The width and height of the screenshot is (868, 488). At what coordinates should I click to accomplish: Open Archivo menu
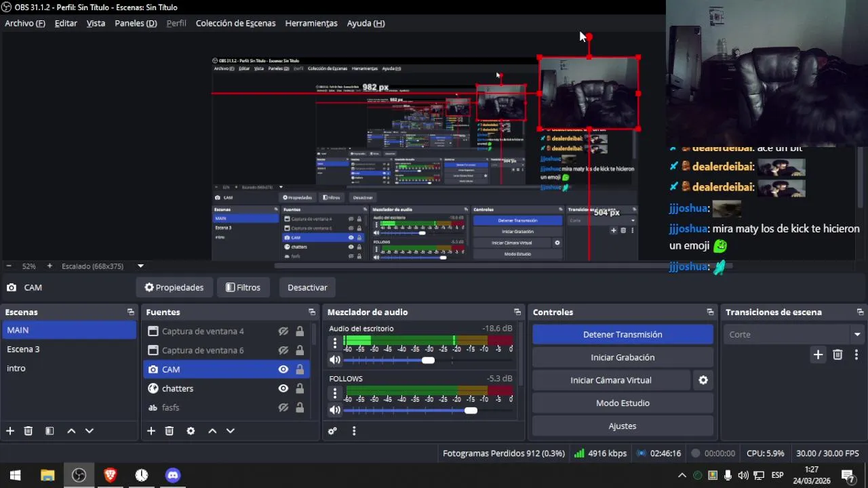pos(25,23)
